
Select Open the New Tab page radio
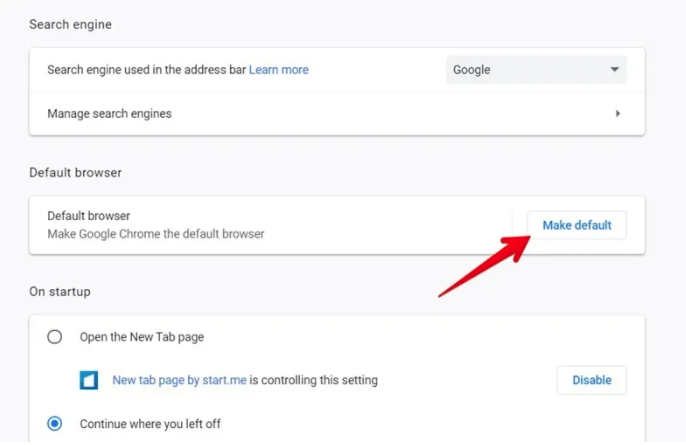(55, 337)
